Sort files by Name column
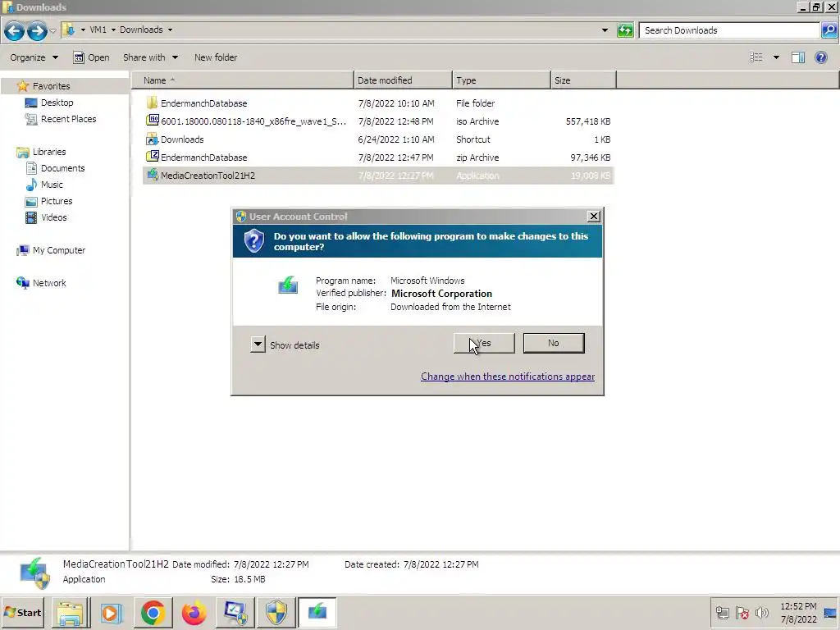The height and width of the screenshot is (630, 840). 243,80
